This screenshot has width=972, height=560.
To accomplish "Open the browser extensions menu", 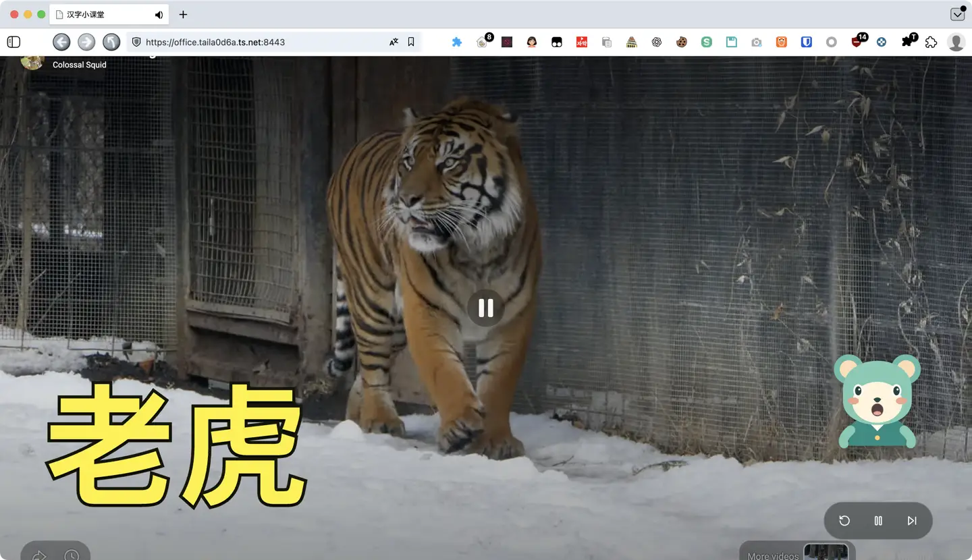I will [932, 42].
